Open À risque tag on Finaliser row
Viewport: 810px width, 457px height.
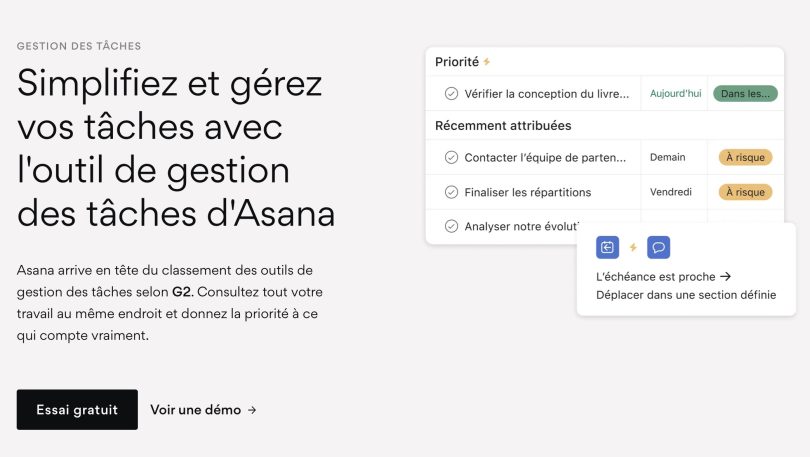point(745,192)
